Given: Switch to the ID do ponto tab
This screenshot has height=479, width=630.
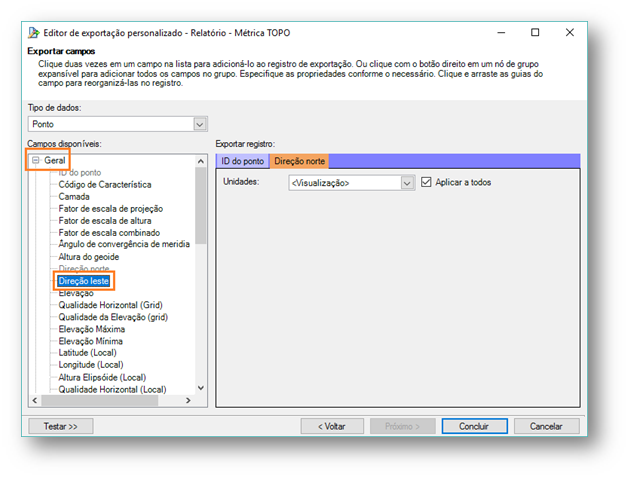Looking at the screenshot, I should [x=243, y=161].
